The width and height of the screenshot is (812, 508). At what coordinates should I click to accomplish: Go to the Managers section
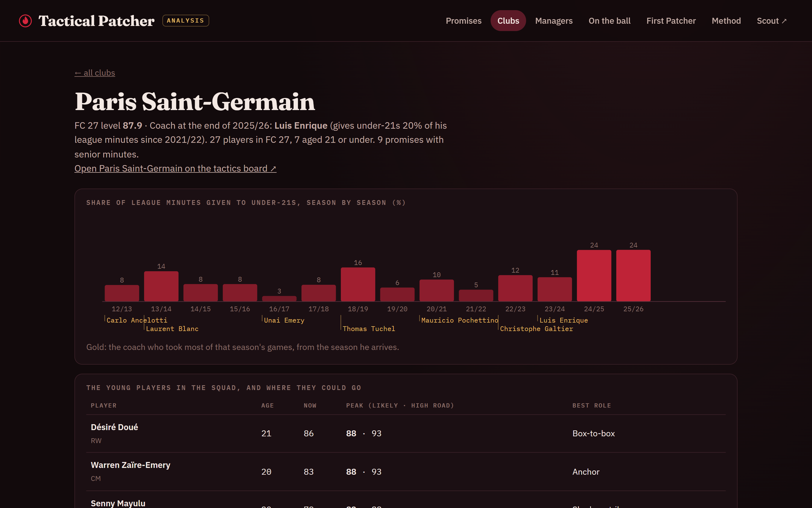[x=554, y=21]
